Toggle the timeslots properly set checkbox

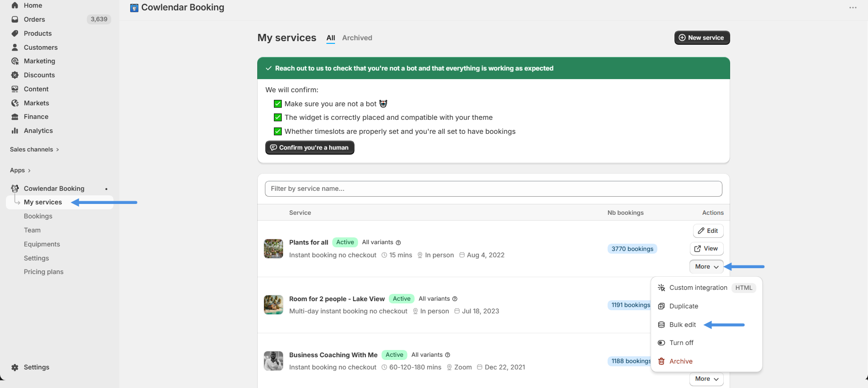(278, 132)
